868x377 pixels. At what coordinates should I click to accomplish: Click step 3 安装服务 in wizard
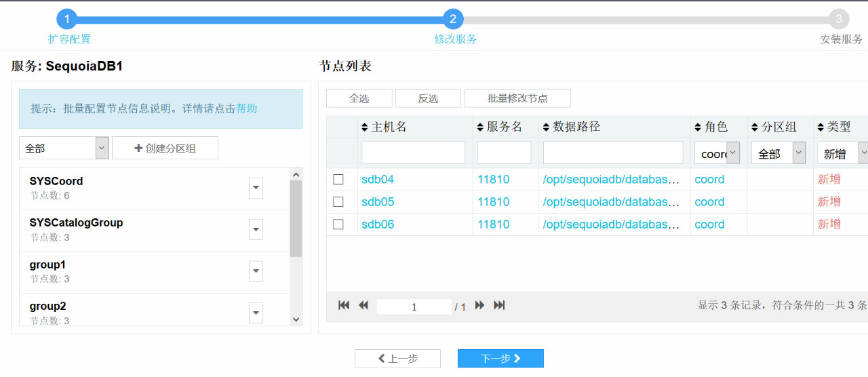point(839,20)
